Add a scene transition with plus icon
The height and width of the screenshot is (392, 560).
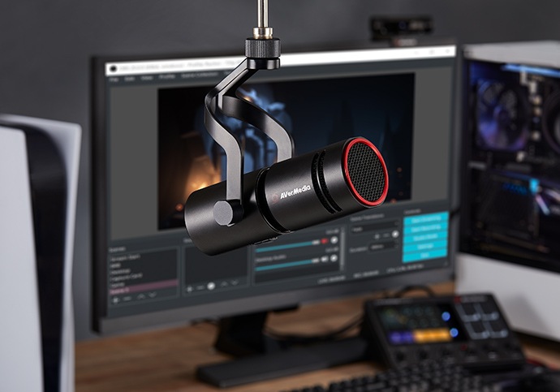click(x=377, y=237)
